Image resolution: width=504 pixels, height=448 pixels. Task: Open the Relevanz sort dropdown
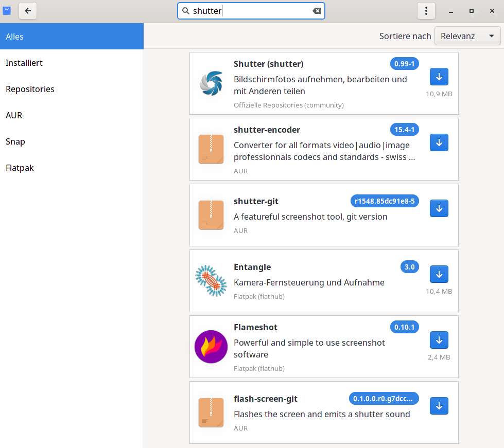(x=467, y=36)
